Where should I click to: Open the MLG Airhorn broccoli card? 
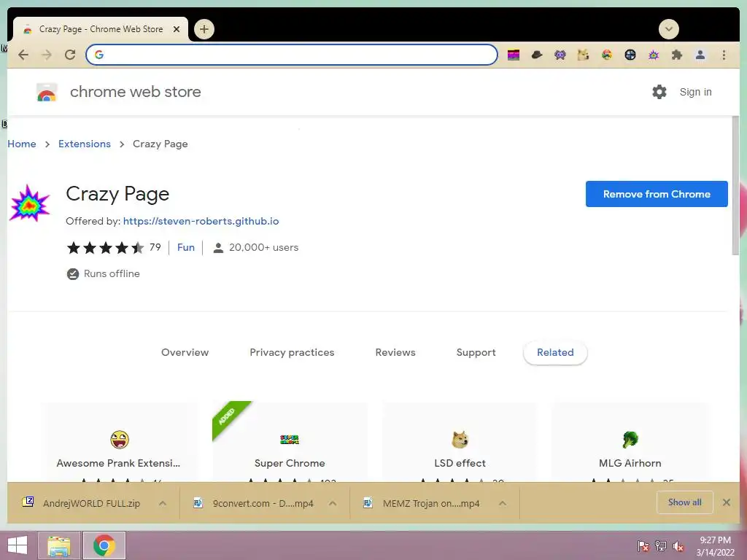tap(630, 443)
